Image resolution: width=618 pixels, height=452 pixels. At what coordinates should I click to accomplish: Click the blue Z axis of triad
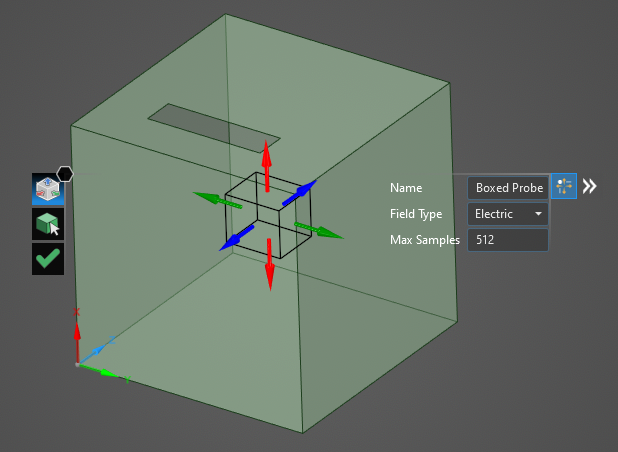coord(91,353)
